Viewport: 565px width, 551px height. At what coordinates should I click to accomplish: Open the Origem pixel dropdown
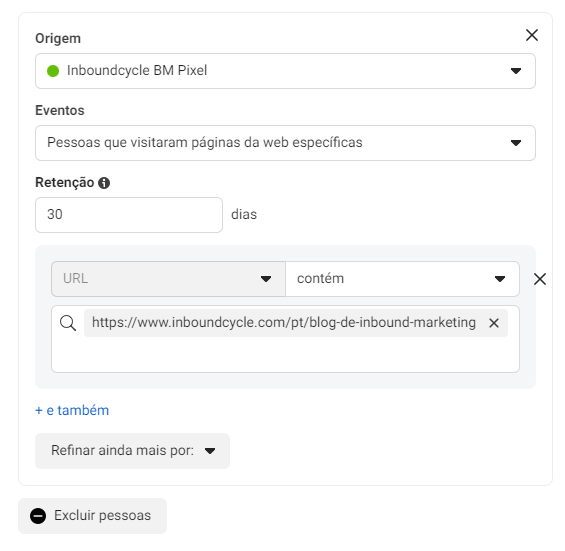tap(285, 71)
